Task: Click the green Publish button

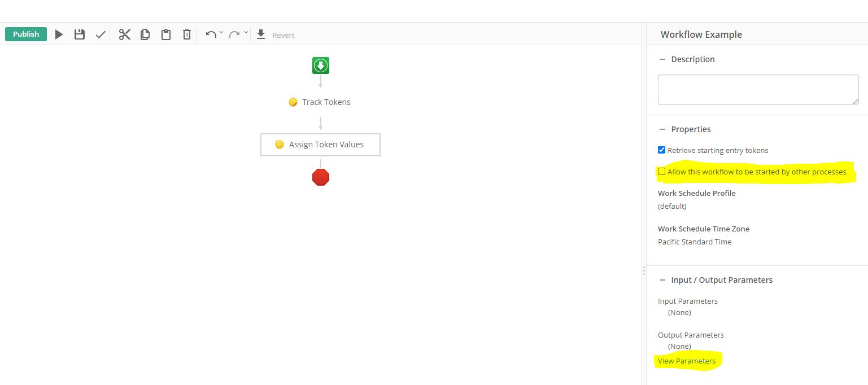Action: click(26, 34)
